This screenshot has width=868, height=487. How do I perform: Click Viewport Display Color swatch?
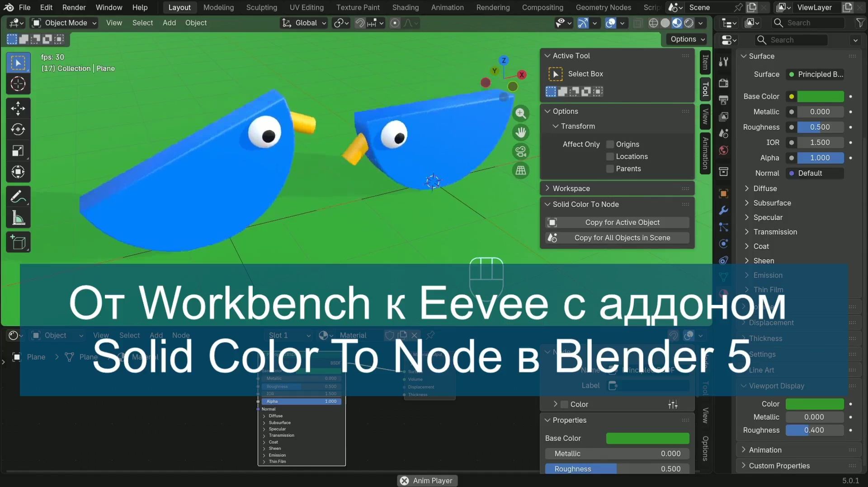coord(815,404)
